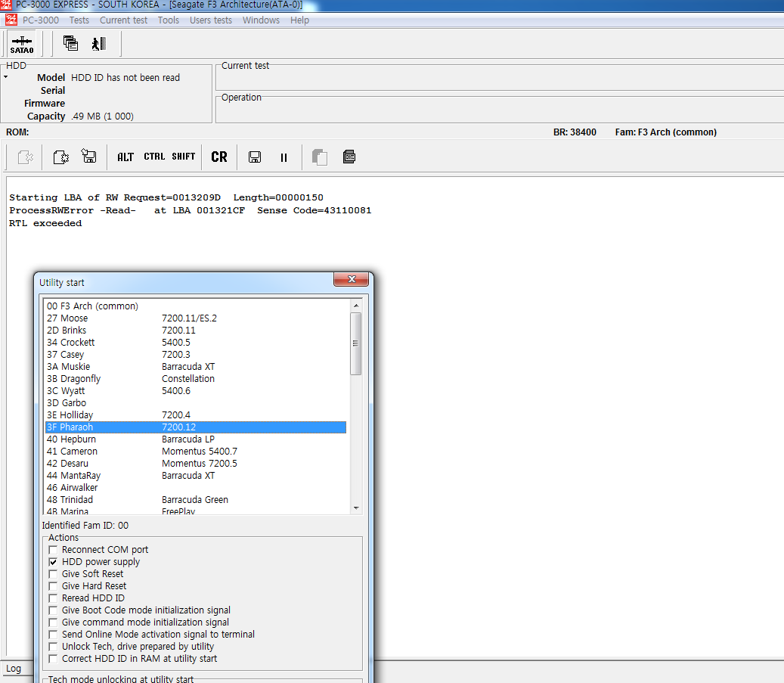Open the Help menu

click(299, 20)
